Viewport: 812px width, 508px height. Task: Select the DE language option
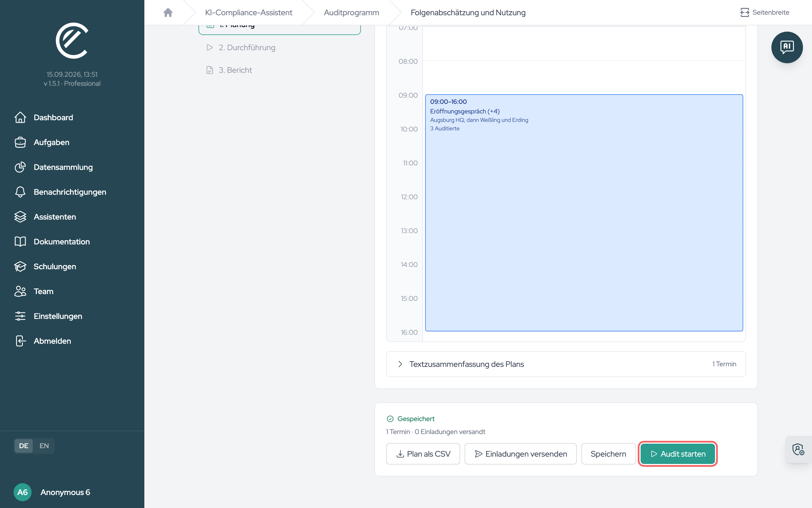(23, 446)
